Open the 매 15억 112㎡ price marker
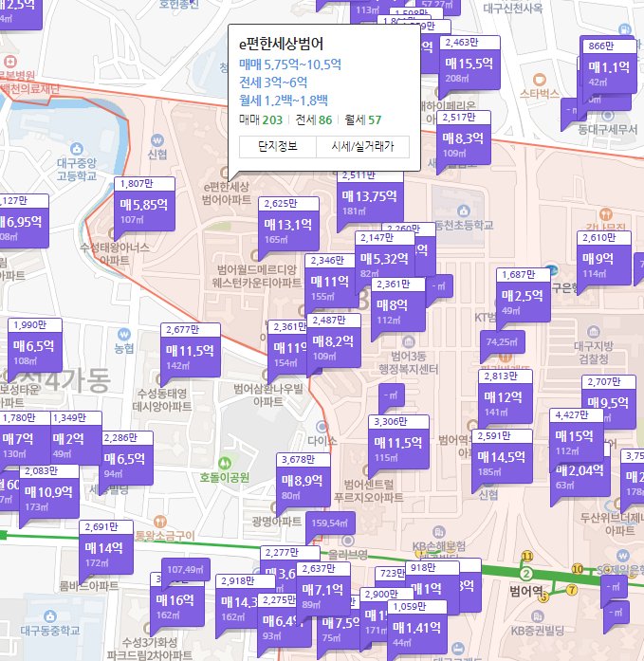This screenshot has width=644, height=661. [575, 436]
